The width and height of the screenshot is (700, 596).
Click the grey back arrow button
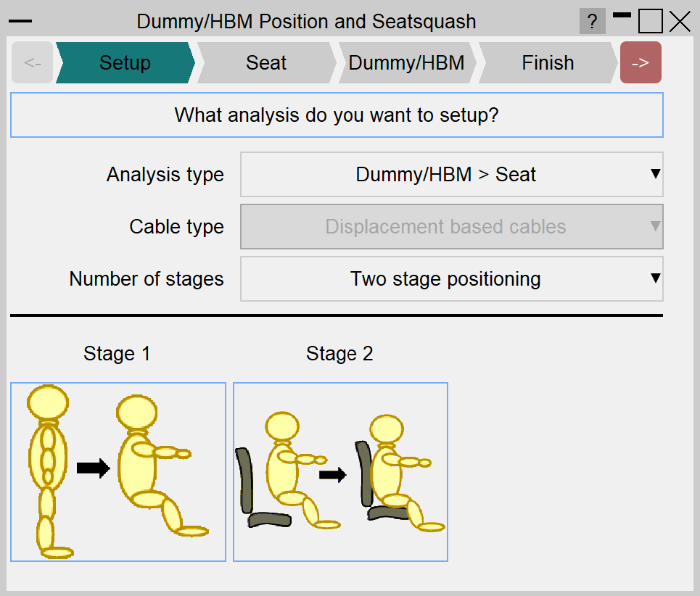tap(33, 63)
